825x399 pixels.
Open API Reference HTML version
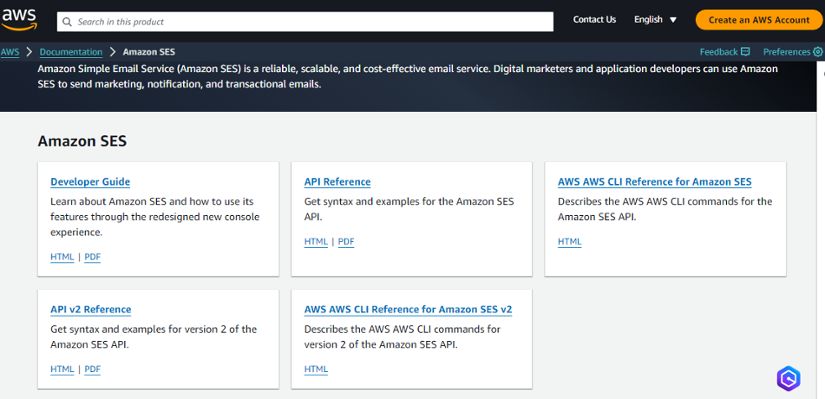click(316, 242)
